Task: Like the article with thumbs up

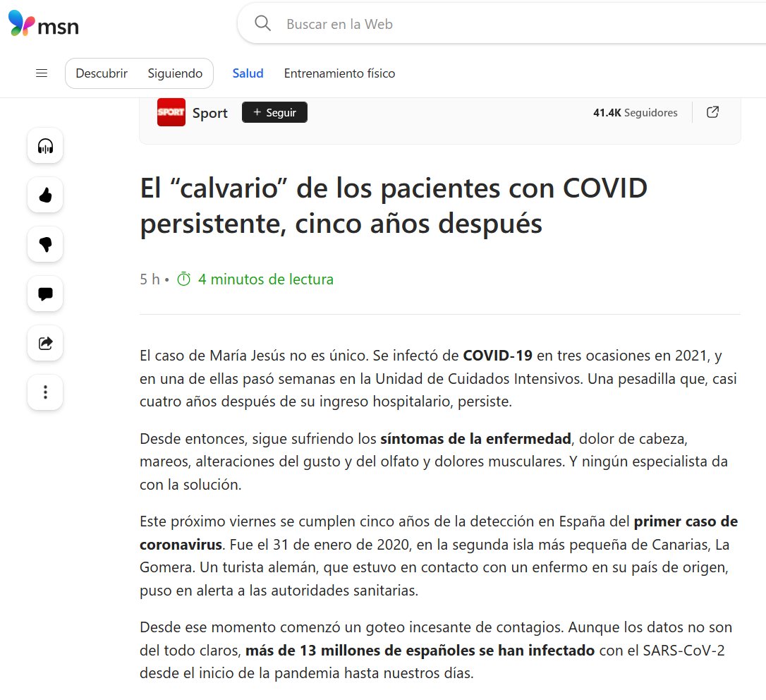Action: 45,195
